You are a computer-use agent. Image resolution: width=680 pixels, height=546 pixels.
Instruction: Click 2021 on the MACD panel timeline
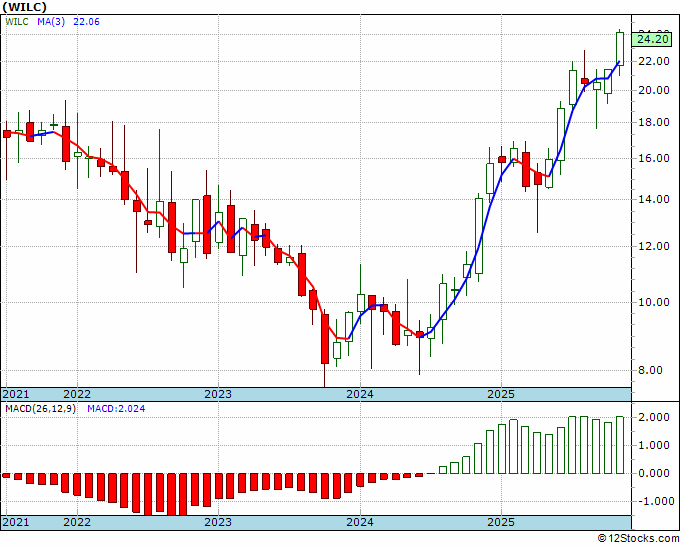(x=16, y=522)
